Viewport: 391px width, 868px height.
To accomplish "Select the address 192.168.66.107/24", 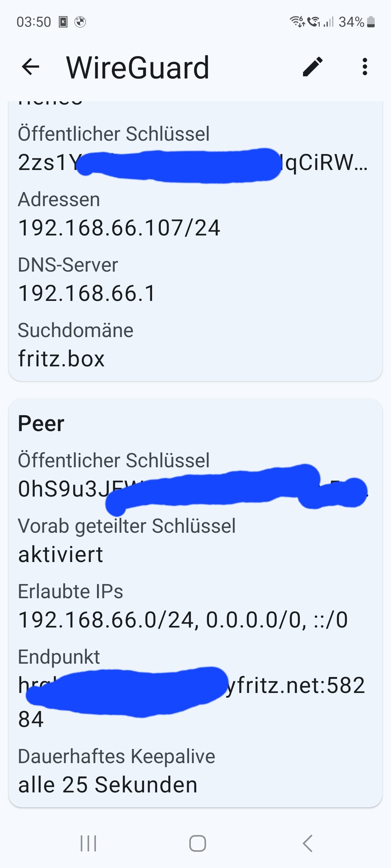I will 119,228.
